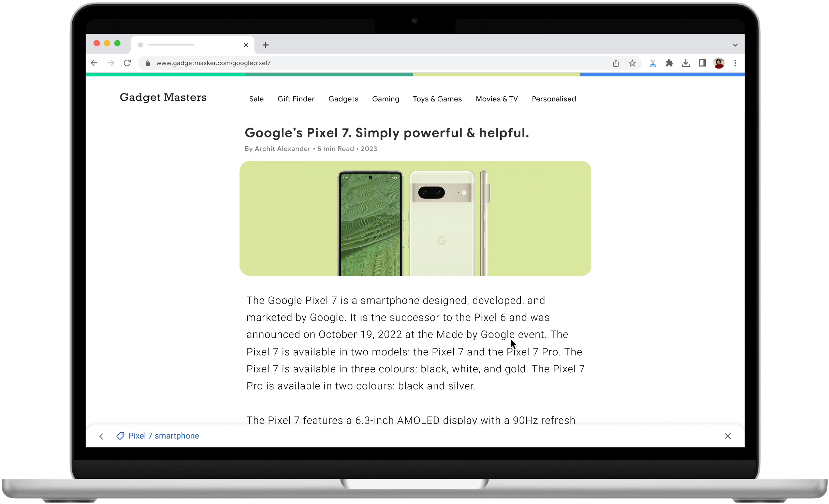Image resolution: width=829 pixels, height=504 pixels.
Task: Open Toys & Games category
Action: coord(437,99)
